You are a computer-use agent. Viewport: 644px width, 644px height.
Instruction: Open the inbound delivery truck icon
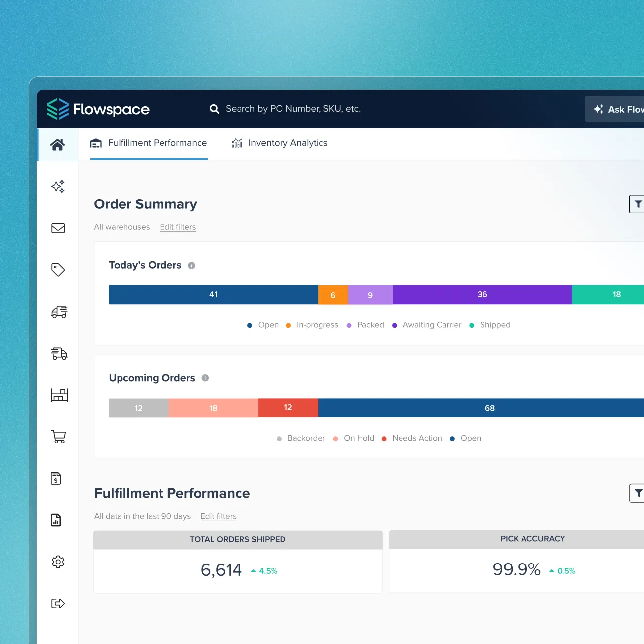pos(59,354)
